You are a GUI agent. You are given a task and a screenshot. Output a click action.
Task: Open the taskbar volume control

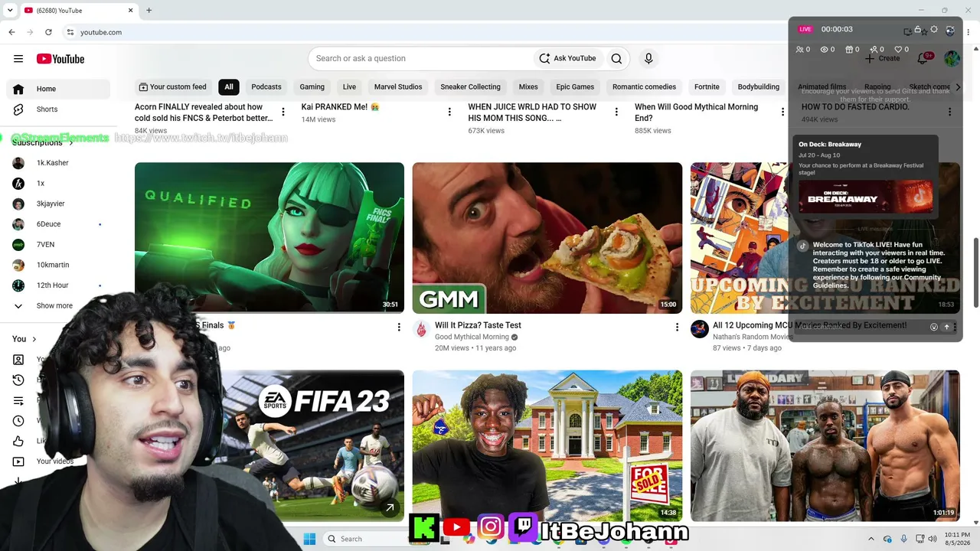933,539
